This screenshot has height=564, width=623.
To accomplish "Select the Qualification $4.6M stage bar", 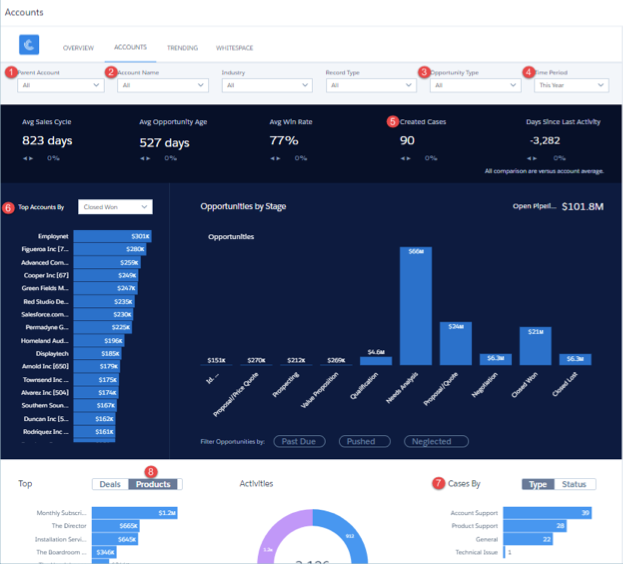I will click(376, 361).
